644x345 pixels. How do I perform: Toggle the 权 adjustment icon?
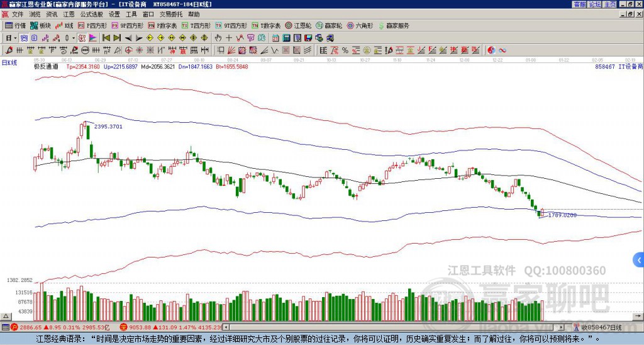[x=82, y=38]
